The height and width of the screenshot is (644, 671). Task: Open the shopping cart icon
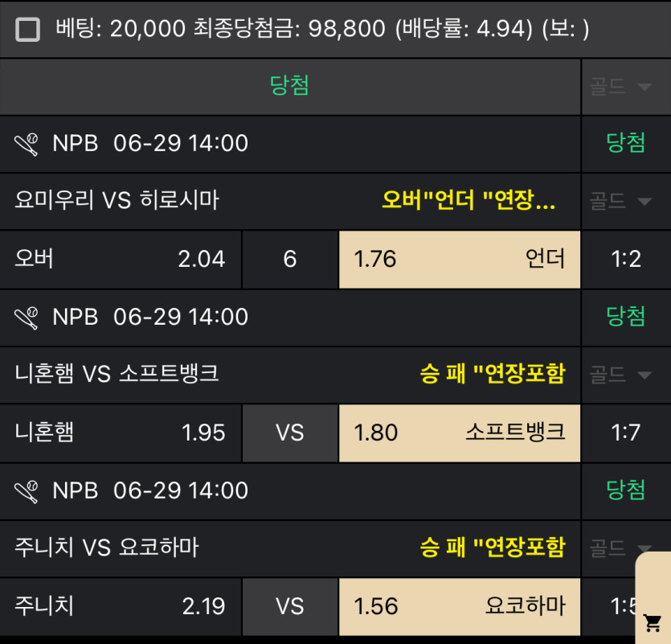pos(653,621)
